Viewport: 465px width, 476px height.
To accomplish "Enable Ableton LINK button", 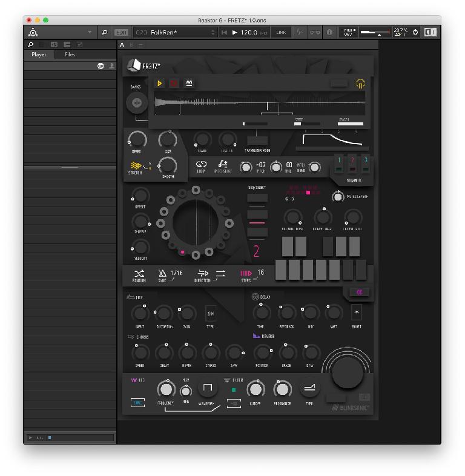I will 281,32.
